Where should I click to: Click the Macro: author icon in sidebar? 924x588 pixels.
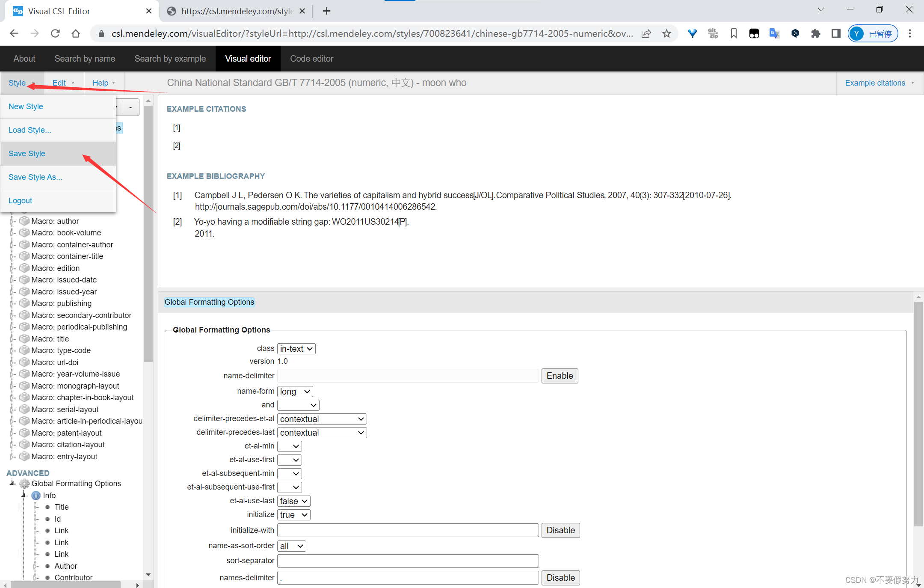(24, 220)
